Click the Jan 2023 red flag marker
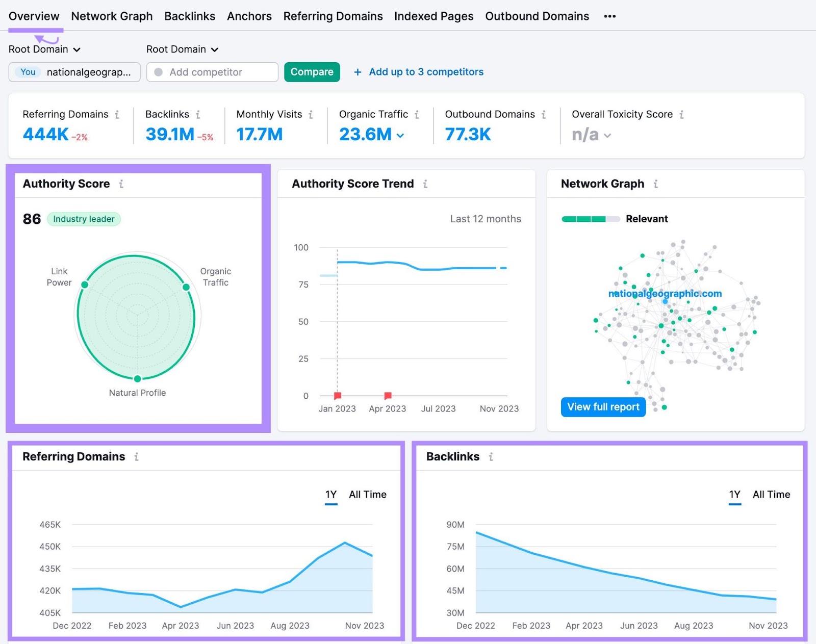This screenshot has width=816, height=644. coord(338,396)
